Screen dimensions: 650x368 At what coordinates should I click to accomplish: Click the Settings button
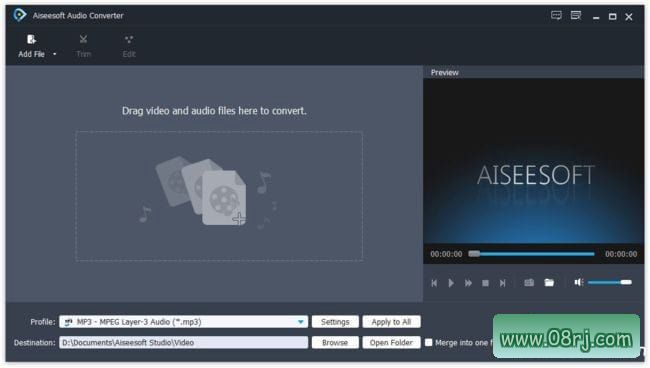coord(335,322)
